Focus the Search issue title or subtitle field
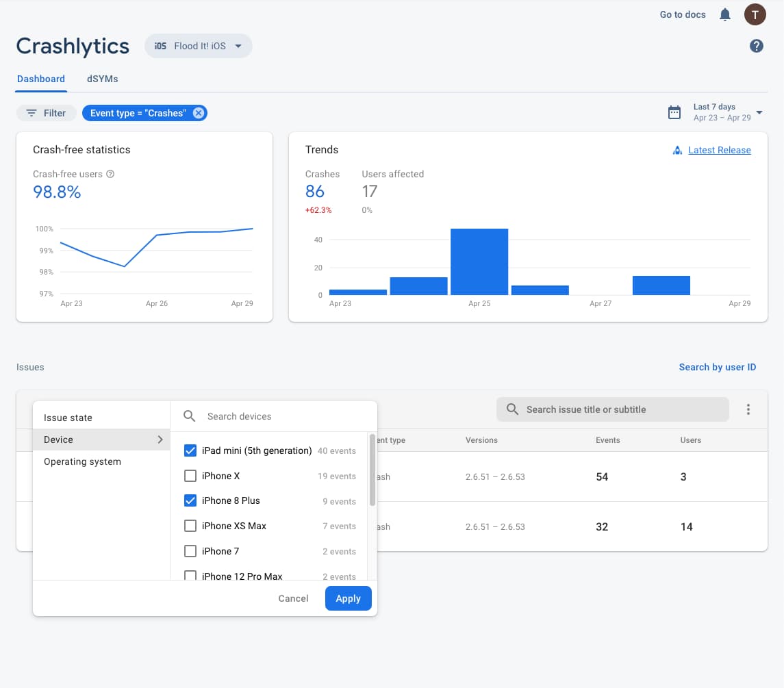 pyautogui.click(x=613, y=409)
